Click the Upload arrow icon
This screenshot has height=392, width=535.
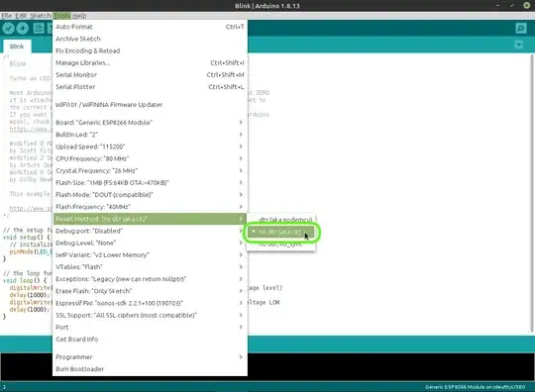(23, 28)
